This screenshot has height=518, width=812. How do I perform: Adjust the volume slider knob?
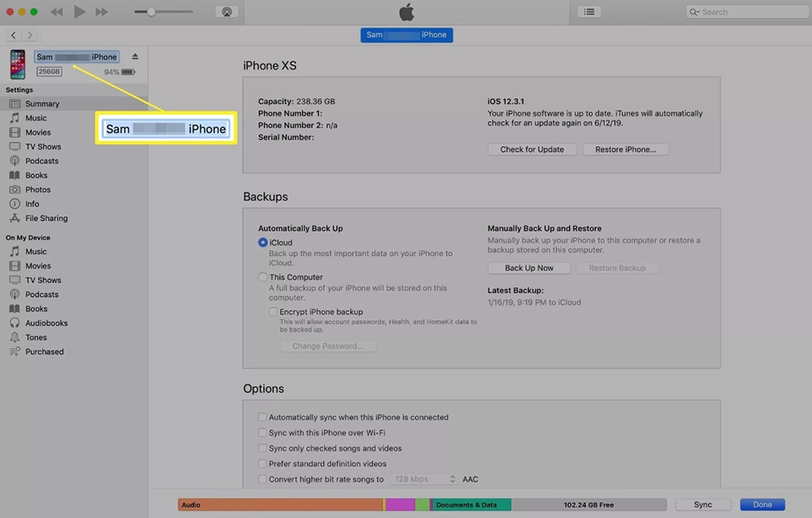click(151, 12)
